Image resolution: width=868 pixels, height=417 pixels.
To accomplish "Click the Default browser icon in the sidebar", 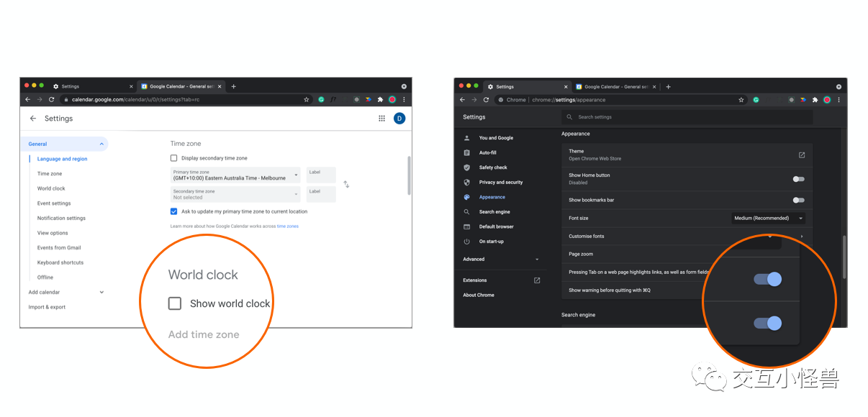I will click(466, 226).
